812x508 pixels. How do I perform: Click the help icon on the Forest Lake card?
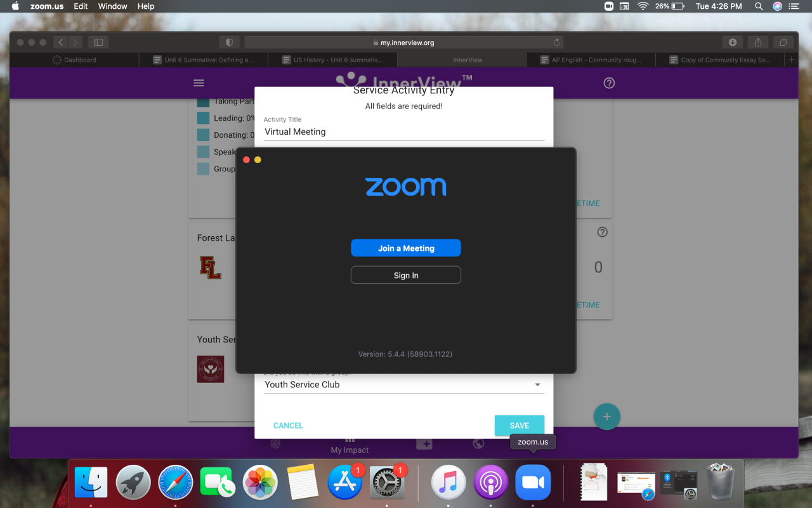[603, 232]
